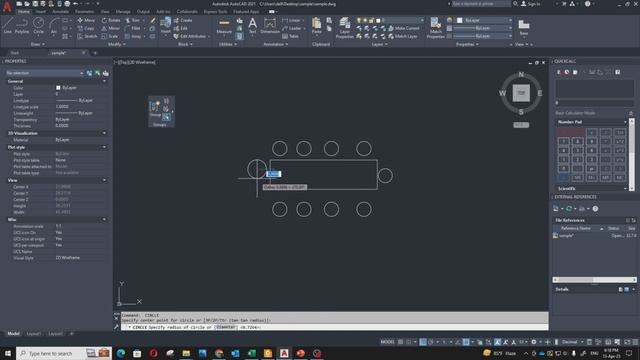Viewport: 640px width, 360px height.
Task: Switch to the Start file tab
Action: pos(15,53)
